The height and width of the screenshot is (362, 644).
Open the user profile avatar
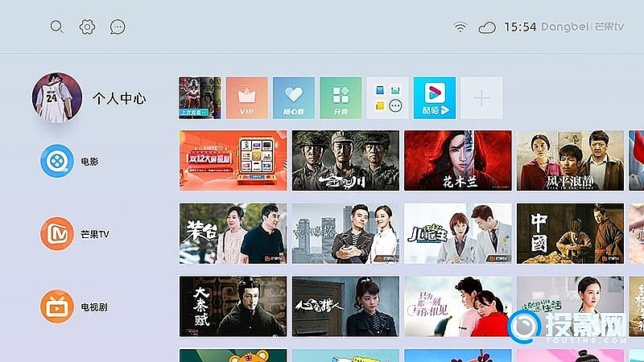click(x=57, y=97)
